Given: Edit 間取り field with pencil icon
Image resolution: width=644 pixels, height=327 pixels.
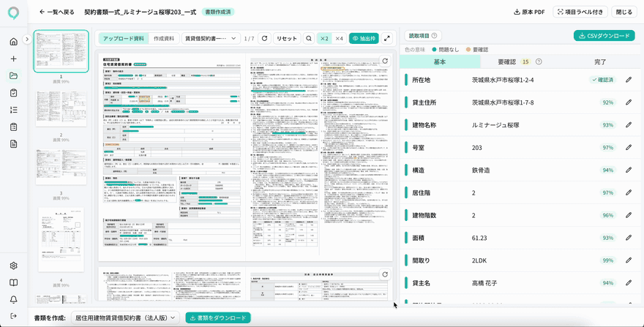Looking at the screenshot, I should coord(629,260).
